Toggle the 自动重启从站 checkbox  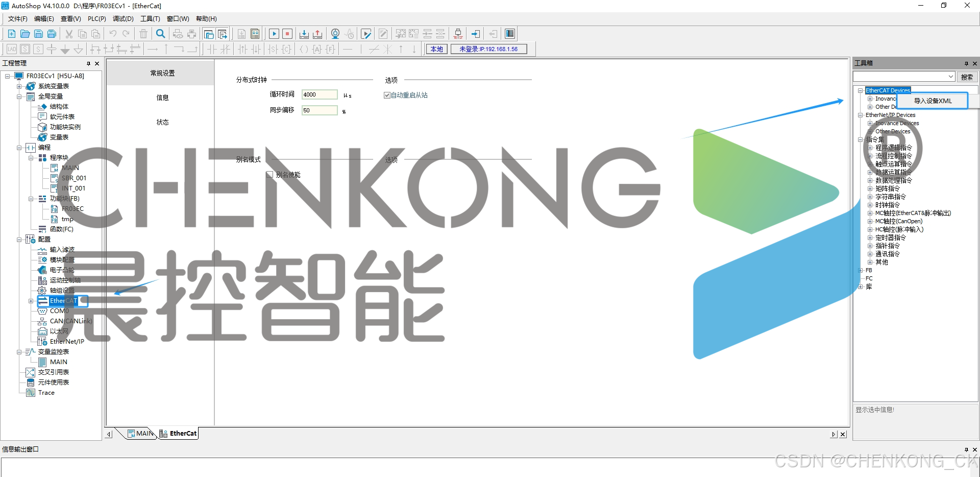pos(387,95)
